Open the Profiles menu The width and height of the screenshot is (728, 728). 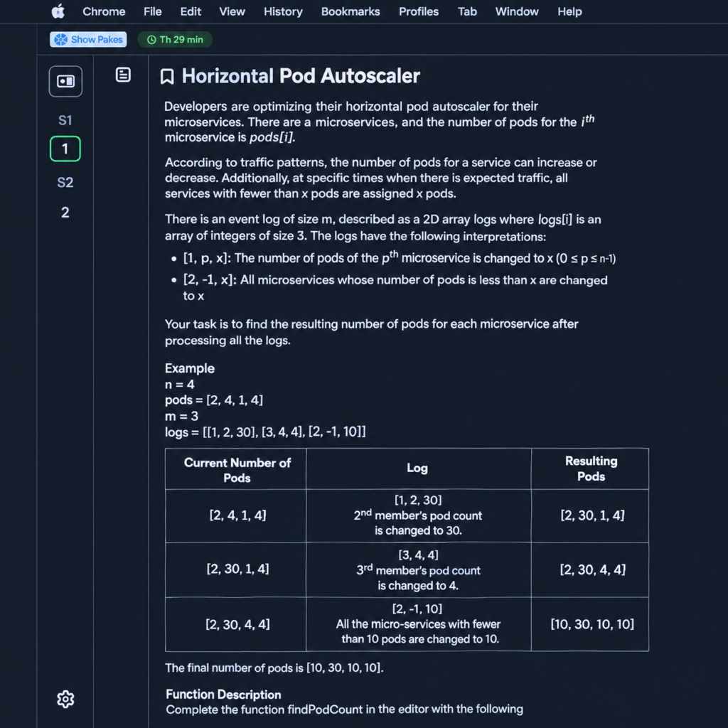point(419,11)
